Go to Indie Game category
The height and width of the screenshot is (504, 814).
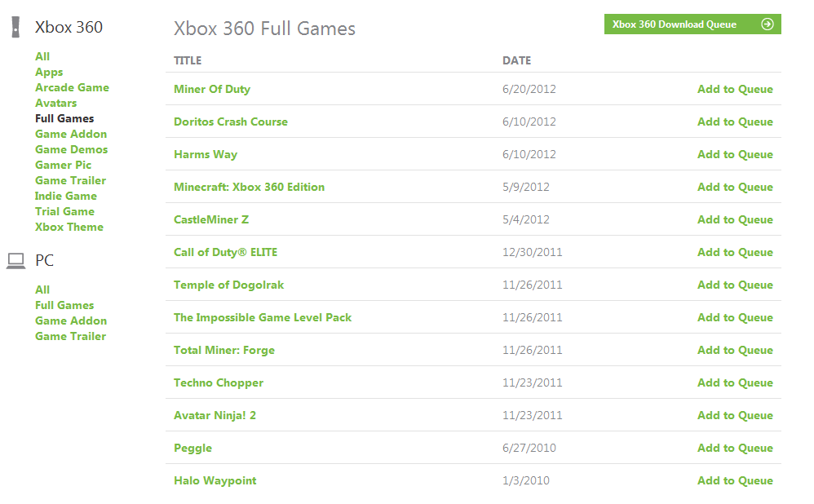tap(65, 196)
